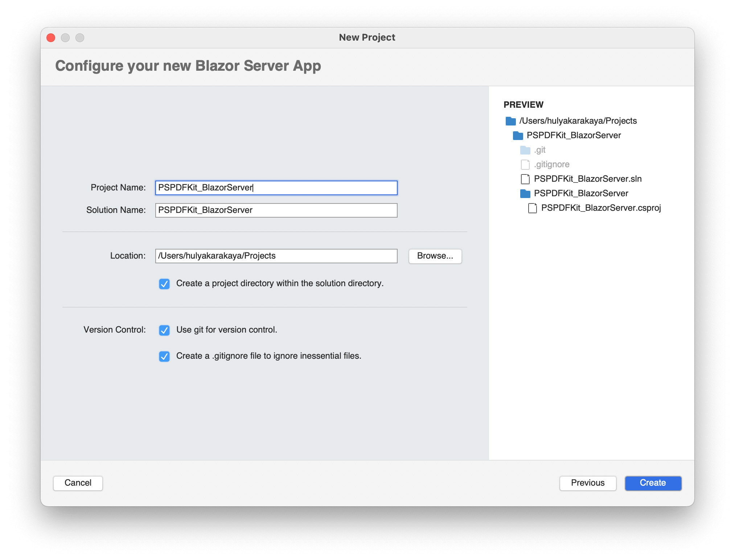The height and width of the screenshot is (560, 735).
Task: Select the .gitignore entry in the preview
Action: point(552,164)
